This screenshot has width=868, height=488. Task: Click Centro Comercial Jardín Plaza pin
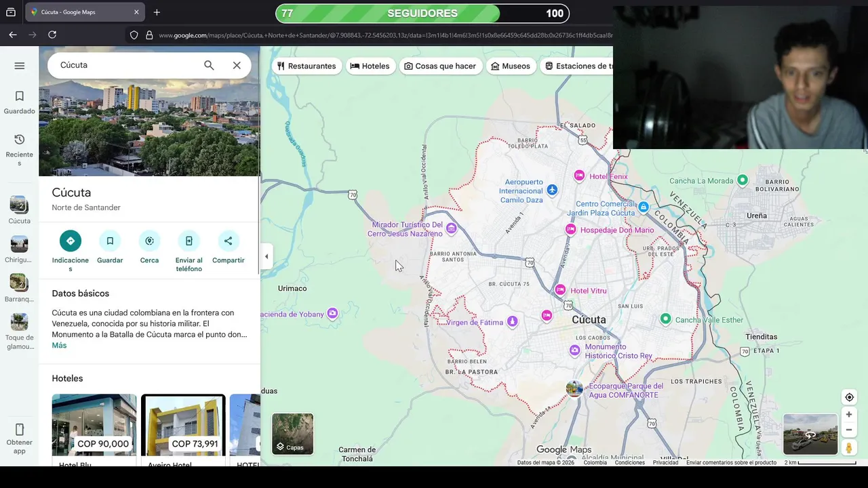644,206
